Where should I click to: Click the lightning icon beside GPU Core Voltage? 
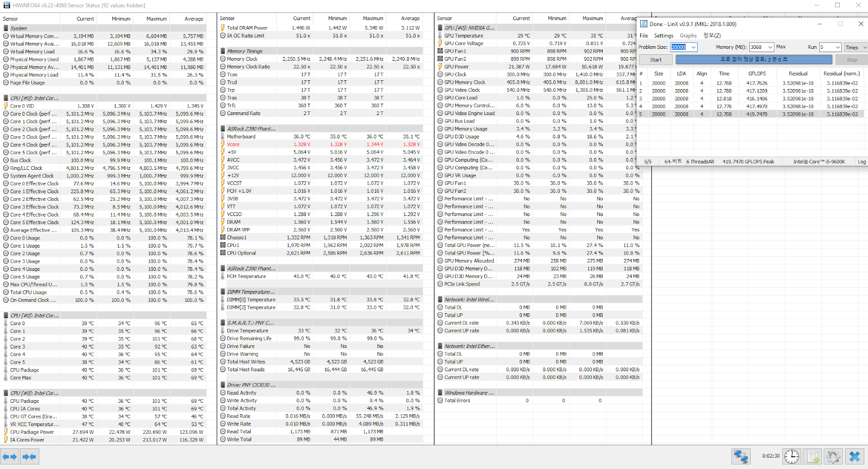point(440,43)
